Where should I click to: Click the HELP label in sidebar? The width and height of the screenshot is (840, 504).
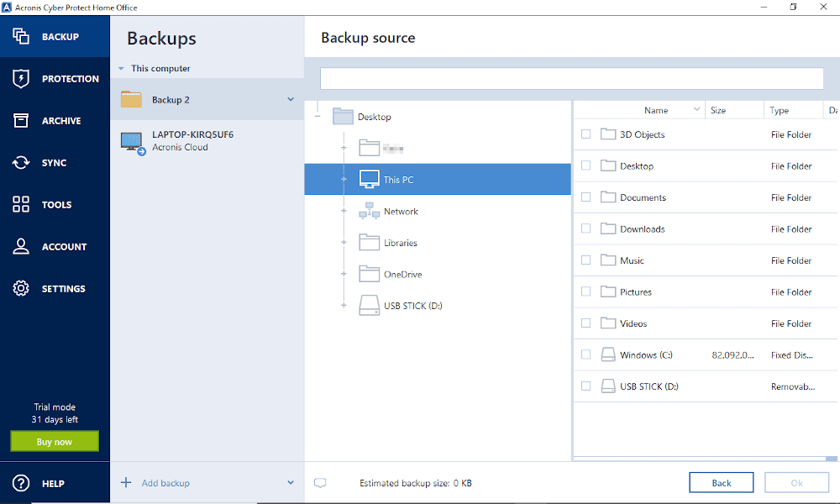53,484
